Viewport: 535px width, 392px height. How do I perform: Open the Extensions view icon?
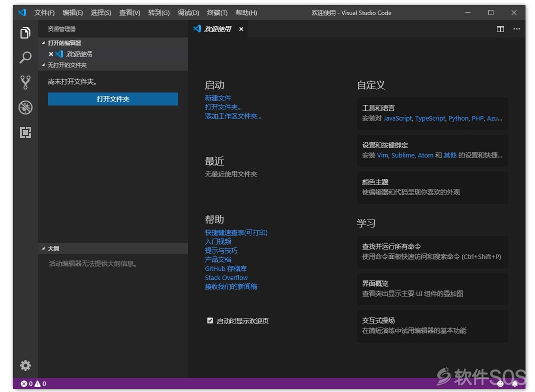(25, 132)
